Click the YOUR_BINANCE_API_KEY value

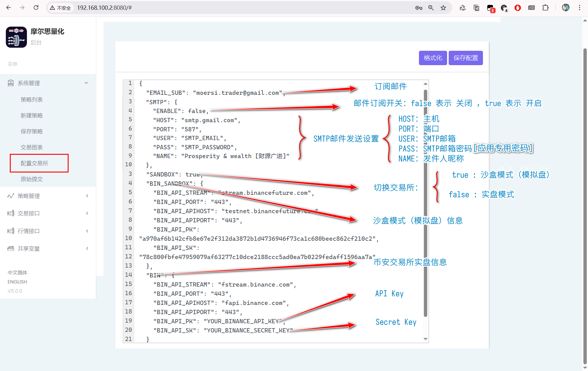pyautogui.click(x=243, y=321)
